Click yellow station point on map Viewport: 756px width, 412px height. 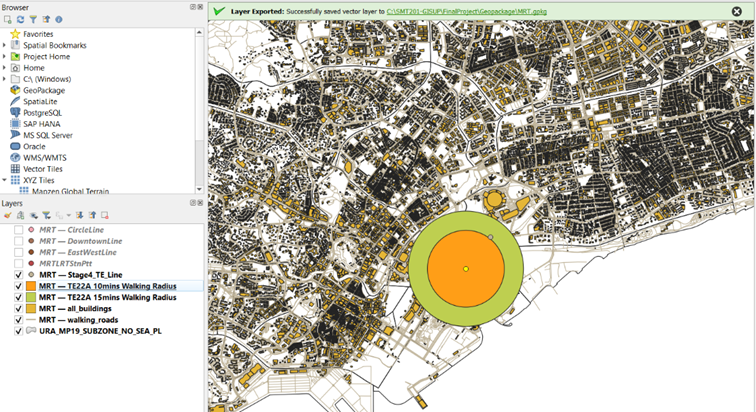pyautogui.click(x=466, y=269)
